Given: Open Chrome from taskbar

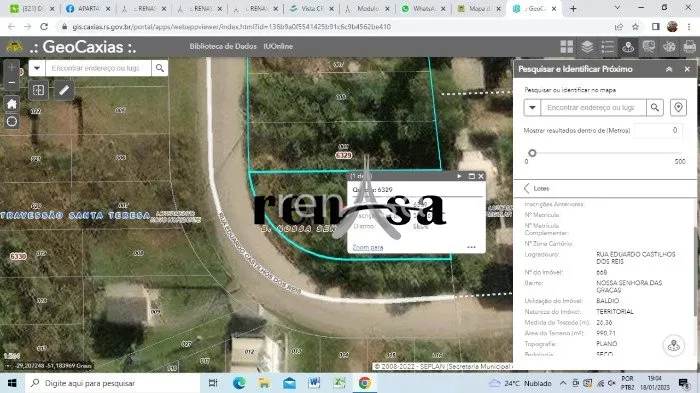Looking at the screenshot, I should [365, 383].
